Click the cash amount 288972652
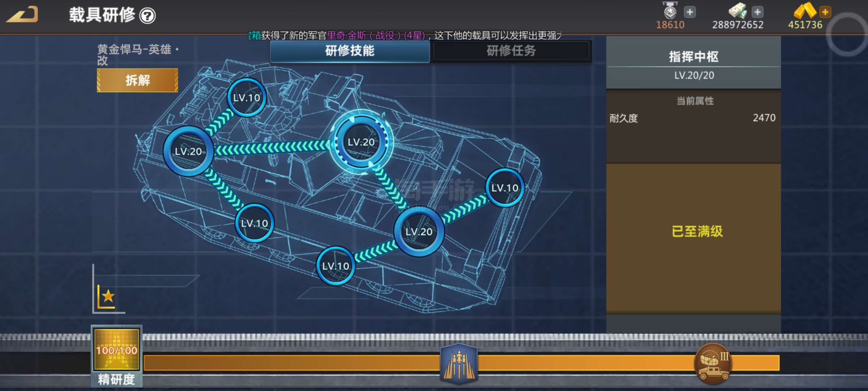Viewport: 868px width, 391px height. 737,25
